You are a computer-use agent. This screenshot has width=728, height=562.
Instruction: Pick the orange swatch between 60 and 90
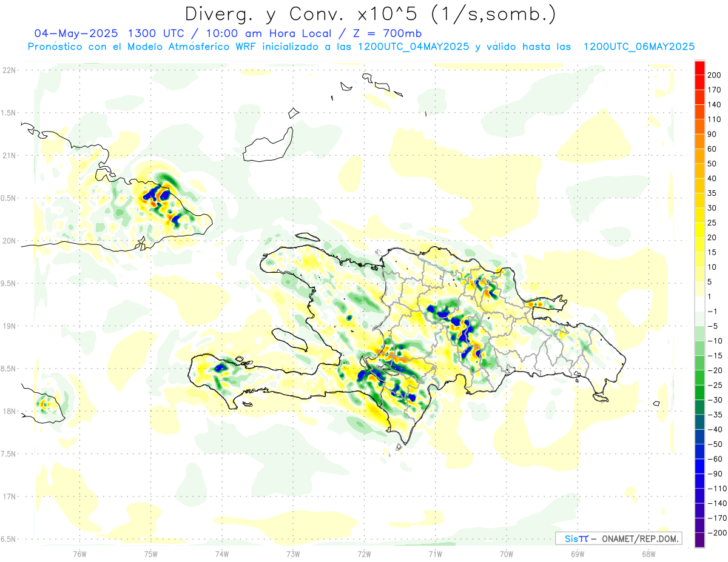700,142
